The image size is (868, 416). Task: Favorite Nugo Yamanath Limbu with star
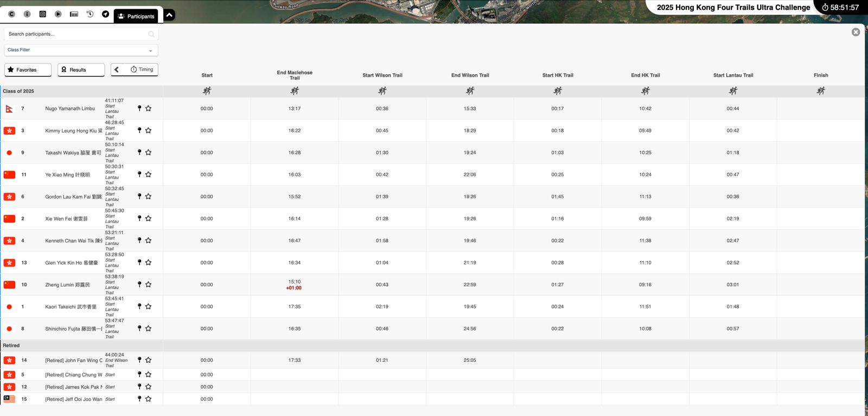[148, 109]
